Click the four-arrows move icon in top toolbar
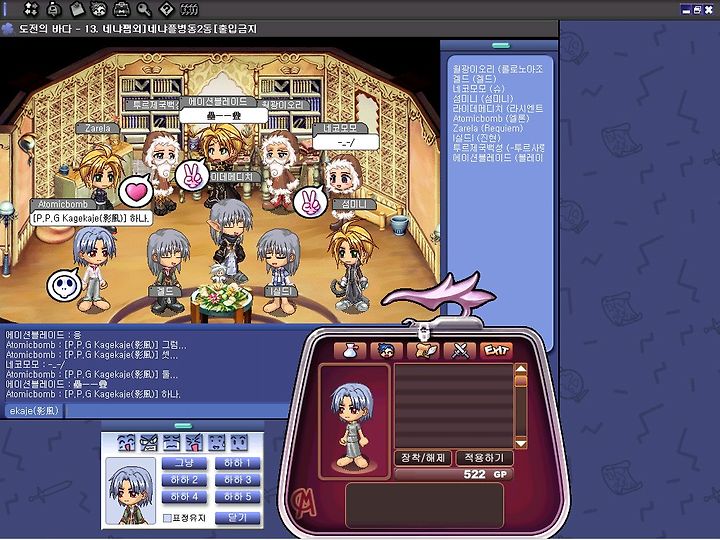 [31, 9]
